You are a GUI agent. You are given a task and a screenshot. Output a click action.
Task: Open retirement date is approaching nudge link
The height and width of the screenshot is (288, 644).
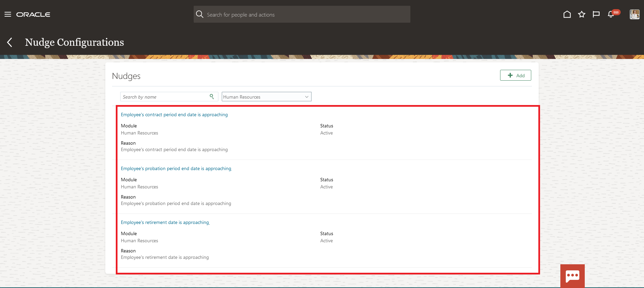tap(165, 222)
